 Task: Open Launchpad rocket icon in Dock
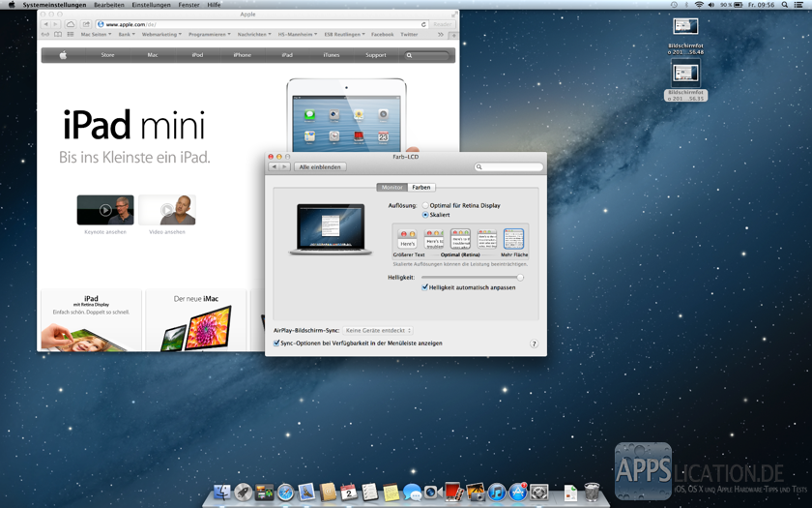[x=244, y=492]
